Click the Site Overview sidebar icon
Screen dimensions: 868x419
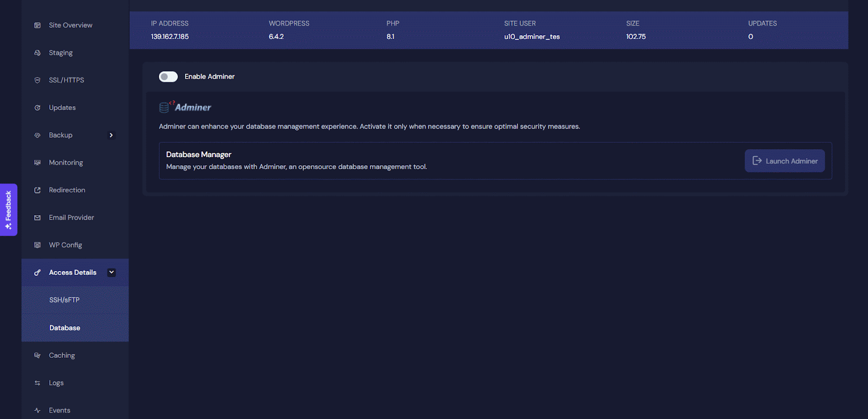[37, 25]
